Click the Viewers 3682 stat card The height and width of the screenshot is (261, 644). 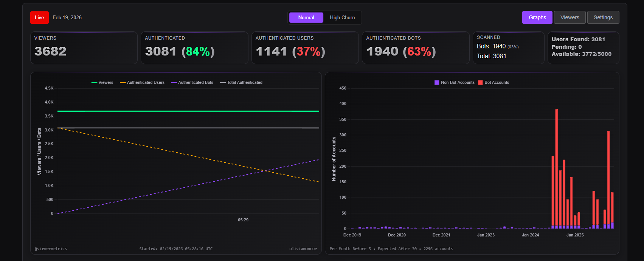[x=84, y=48]
